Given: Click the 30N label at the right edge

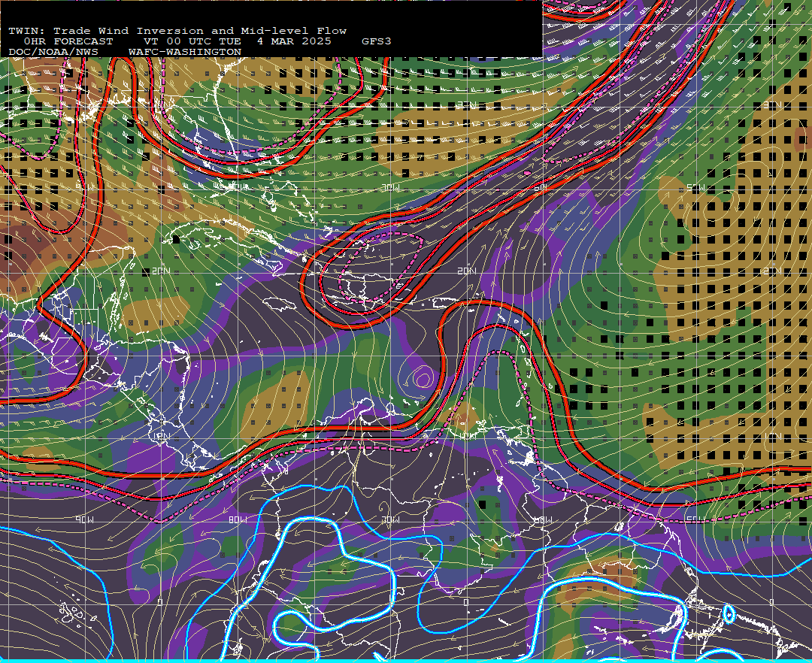Looking at the screenshot, I should pos(773,105).
